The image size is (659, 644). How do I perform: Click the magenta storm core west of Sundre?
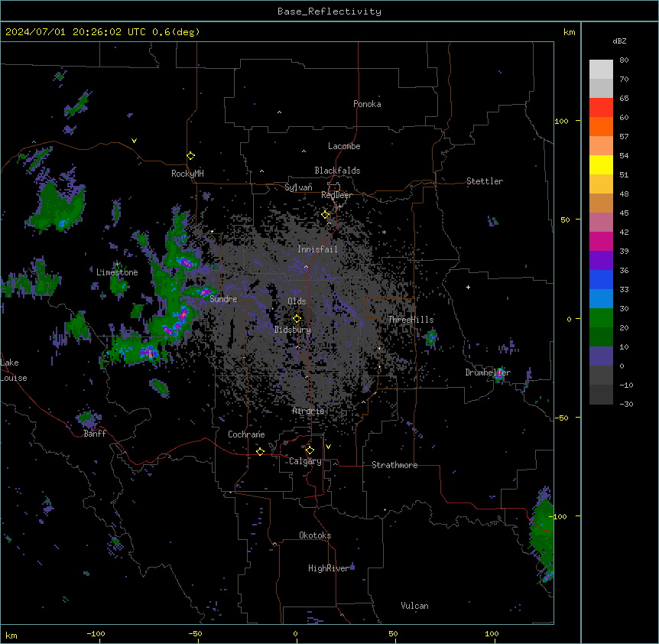coord(206,292)
